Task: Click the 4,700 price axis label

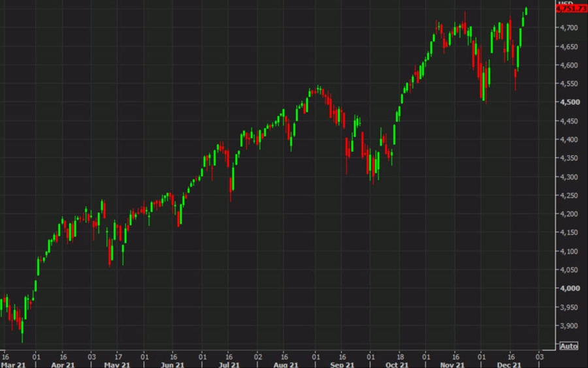Action: 568,28
